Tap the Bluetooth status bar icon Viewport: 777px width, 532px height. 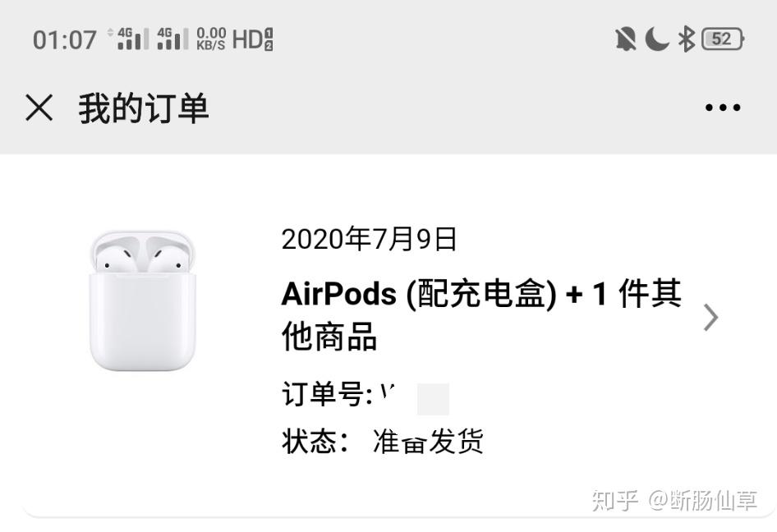point(687,39)
